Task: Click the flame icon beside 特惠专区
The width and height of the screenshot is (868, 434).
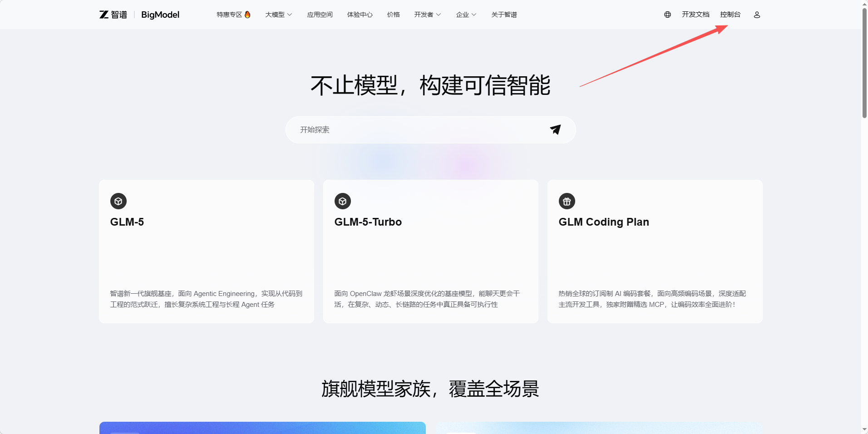Action: tap(247, 15)
